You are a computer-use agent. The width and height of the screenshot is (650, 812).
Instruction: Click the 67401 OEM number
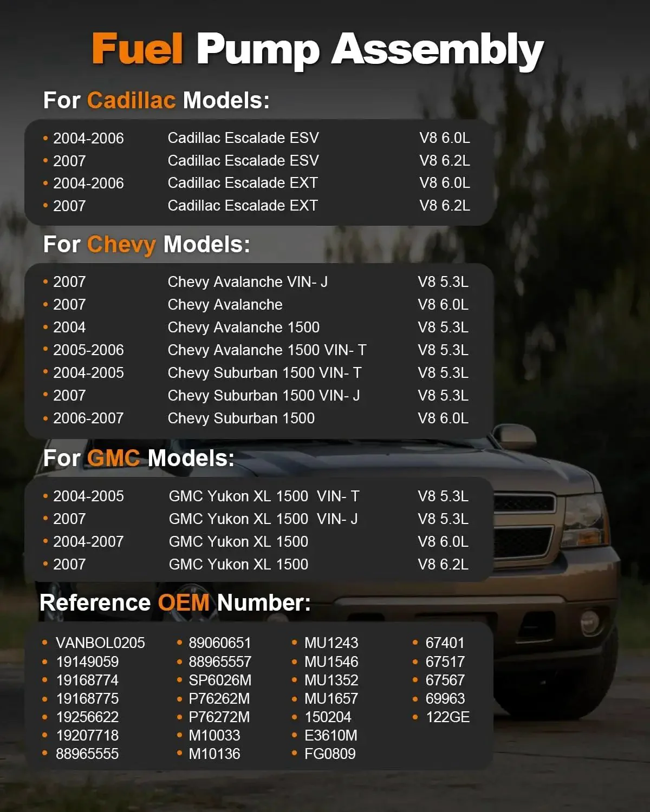tap(445, 643)
